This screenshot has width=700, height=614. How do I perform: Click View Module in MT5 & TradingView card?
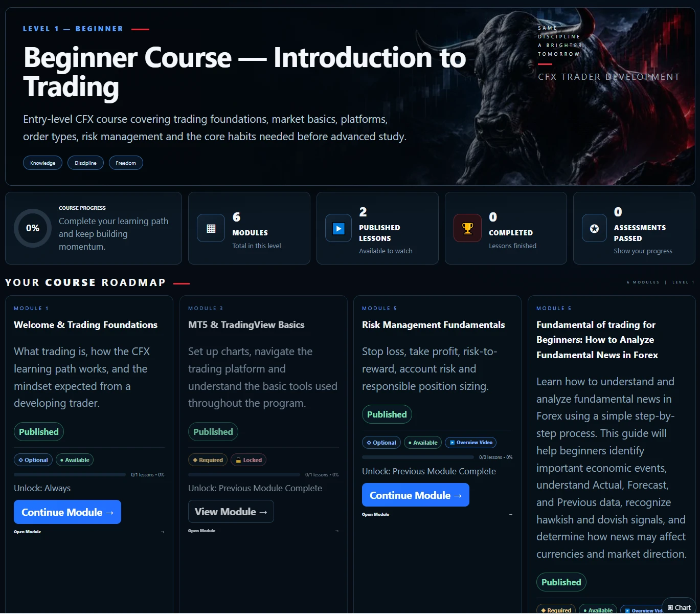point(231,512)
